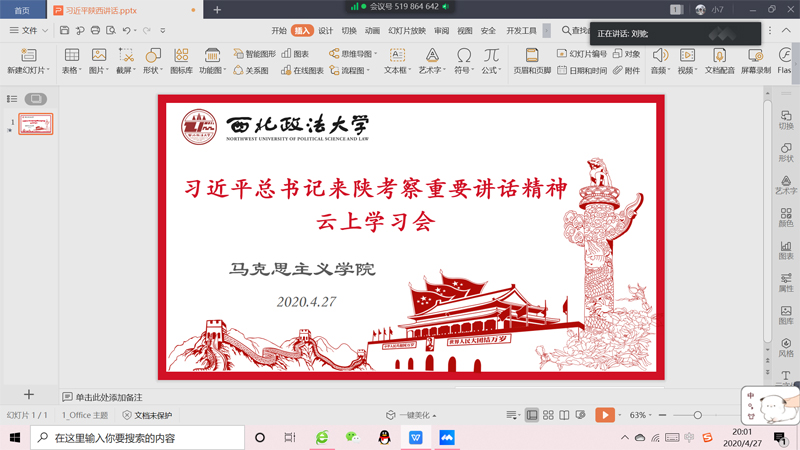The width and height of the screenshot is (800, 450).
Task: Click the 屏幕录制 screen recording icon
Action: 755,61
